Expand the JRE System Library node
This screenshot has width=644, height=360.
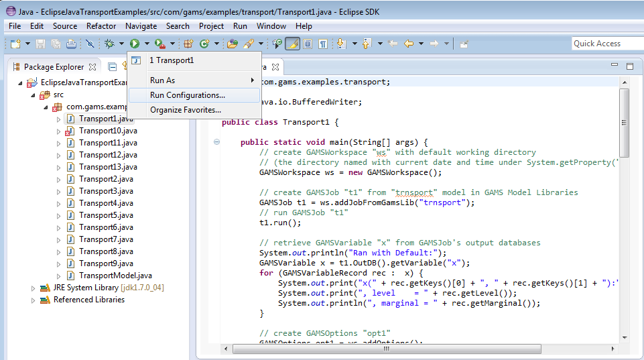(x=34, y=288)
